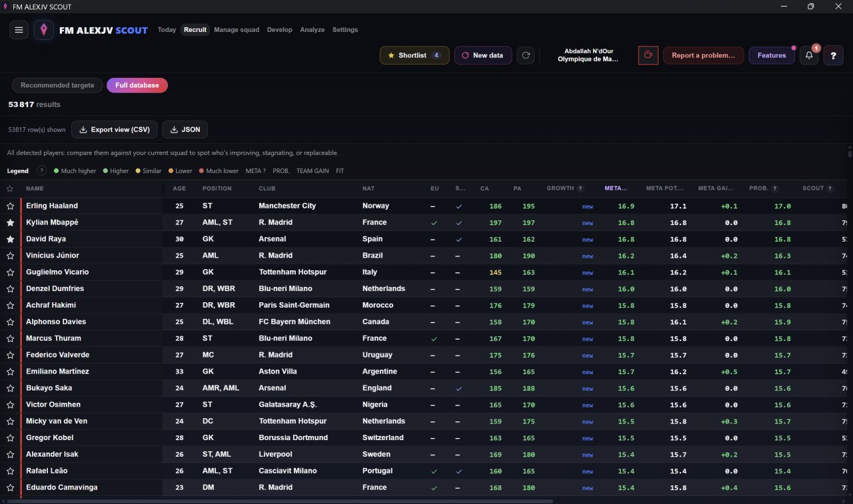Image resolution: width=853 pixels, height=504 pixels.
Task: Open the Abdallah N'dOur manager profile
Action: pos(588,55)
